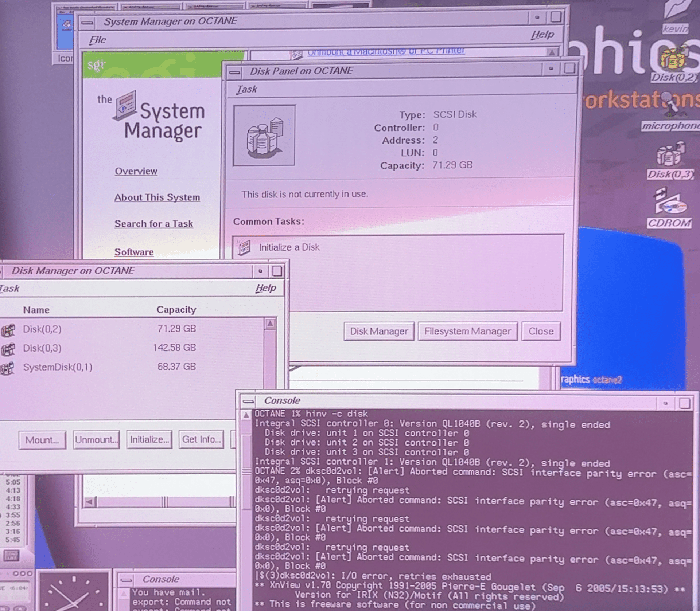Image resolution: width=700 pixels, height=611 pixels.
Task: Click the Close button in Disk Panel
Action: pos(541,331)
